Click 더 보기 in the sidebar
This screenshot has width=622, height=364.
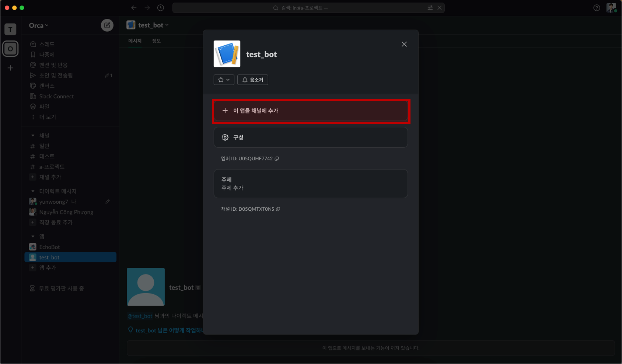tap(71, 117)
